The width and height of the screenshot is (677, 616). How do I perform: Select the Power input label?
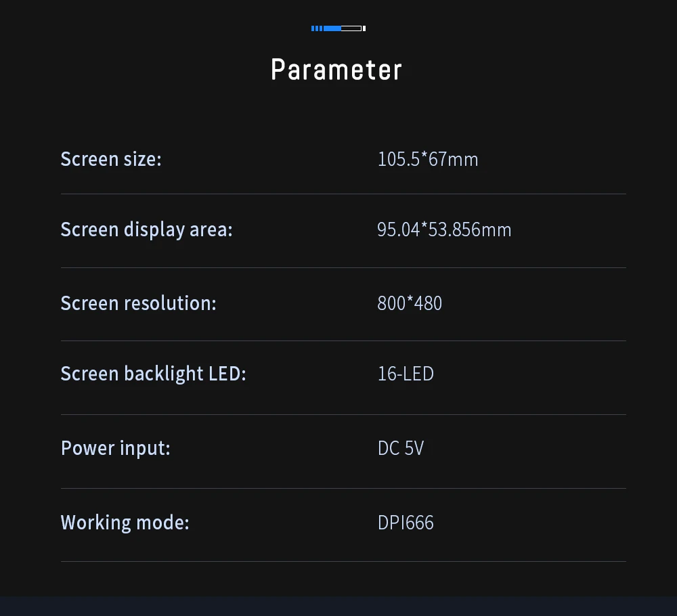(116, 448)
